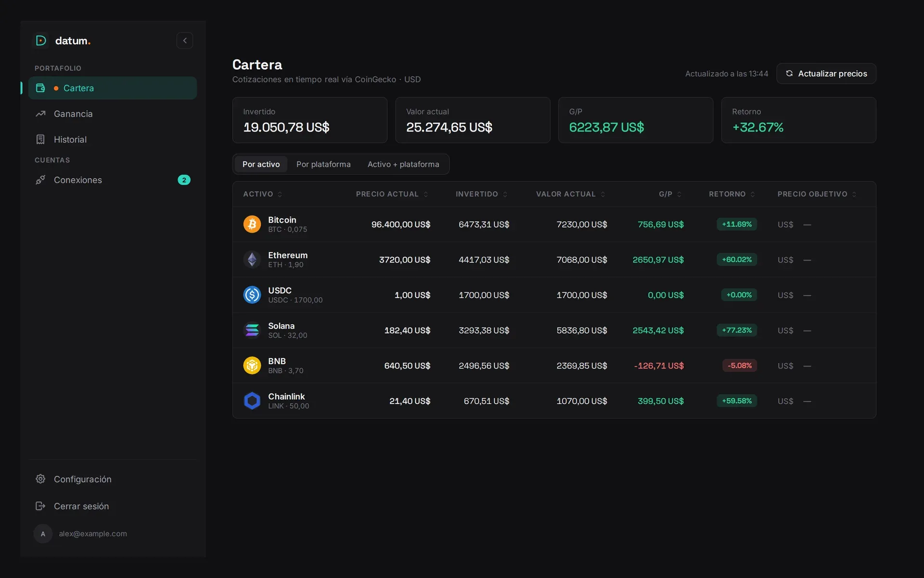Click the Historial receipt icon
924x578 pixels.
pyautogui.click(x=40, y=139)
